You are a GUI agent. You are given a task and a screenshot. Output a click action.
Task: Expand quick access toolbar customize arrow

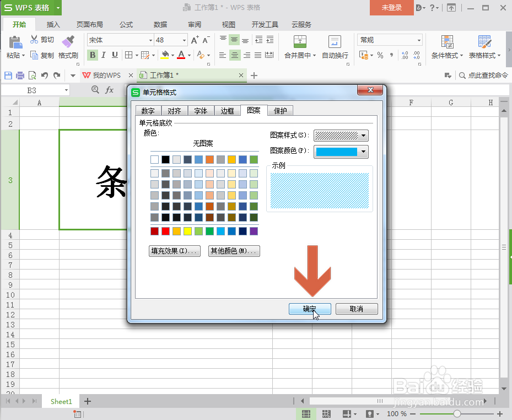click(73, 76)
